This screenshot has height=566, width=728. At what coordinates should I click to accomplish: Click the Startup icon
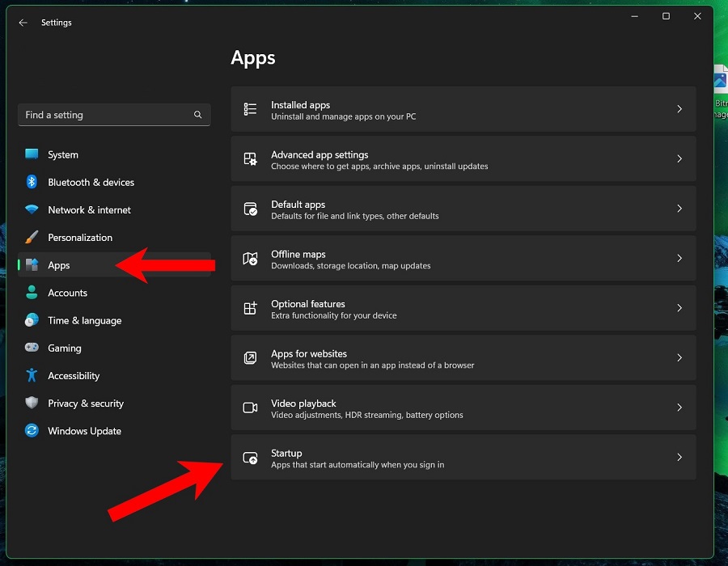coord(251,458)
